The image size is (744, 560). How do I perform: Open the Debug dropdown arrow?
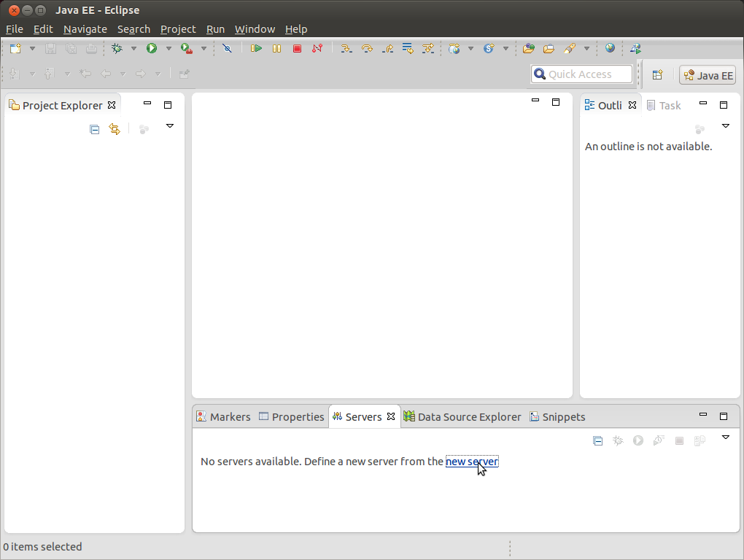click(133, 48)
